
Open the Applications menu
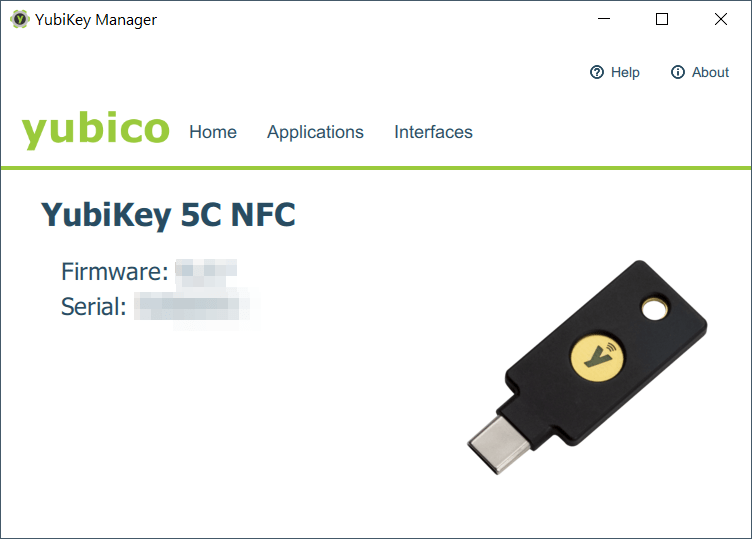(x=315, y=132)
